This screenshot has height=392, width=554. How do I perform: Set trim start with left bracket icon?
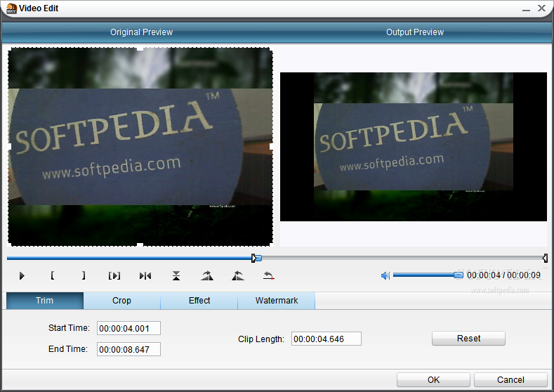tap(52, 275)
